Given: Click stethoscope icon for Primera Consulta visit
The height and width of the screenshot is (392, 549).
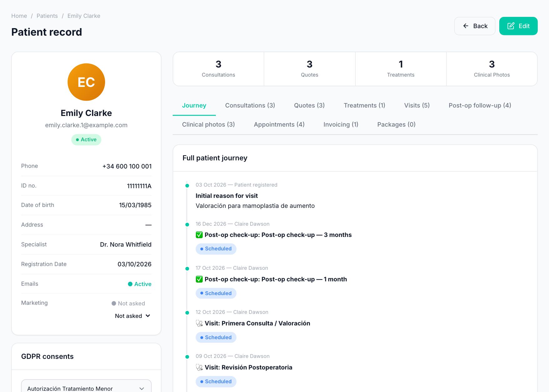Looking at the screenshot, I should coord(199,323).
